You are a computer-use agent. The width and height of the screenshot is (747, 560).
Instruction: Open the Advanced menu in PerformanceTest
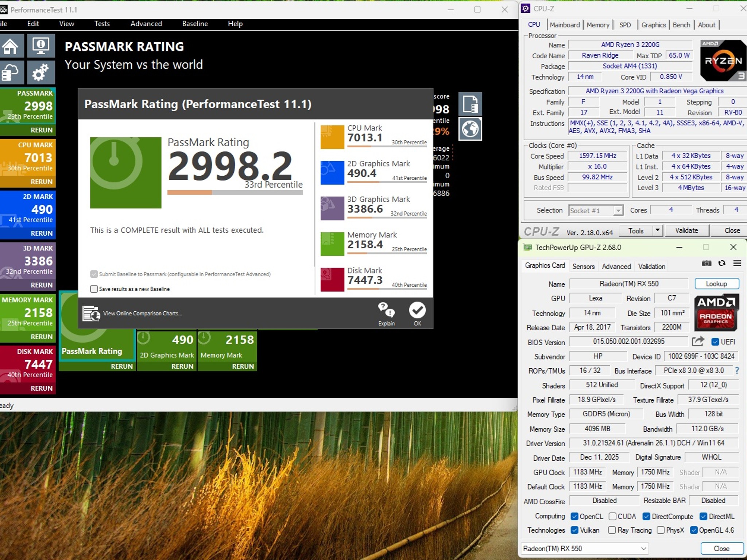pos(146,24)
